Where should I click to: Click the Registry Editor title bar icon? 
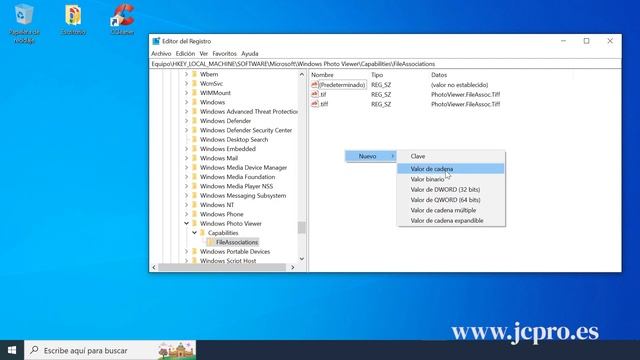pos(156,41)
